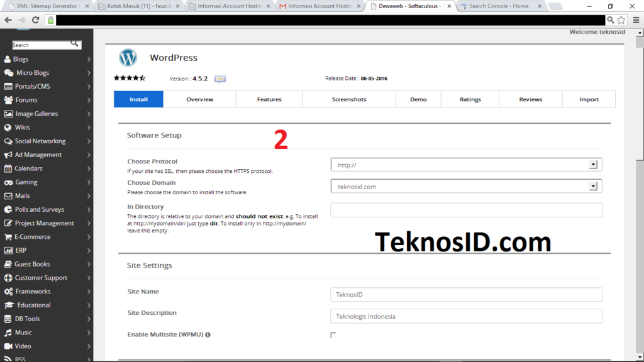Switch to the Features tab
Viewport: 644px width, 362px height.
tap(269, 99)
